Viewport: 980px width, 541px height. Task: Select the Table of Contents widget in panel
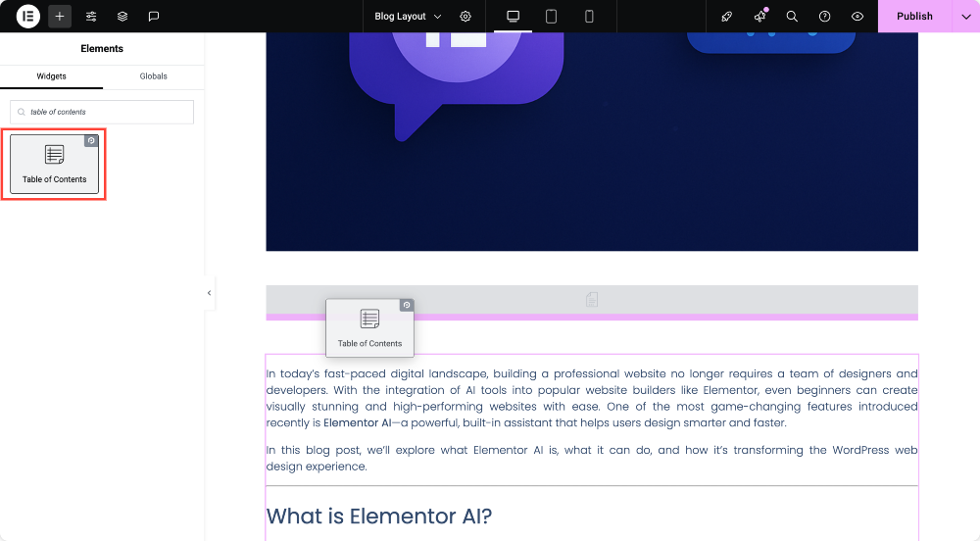pos(54,165)
